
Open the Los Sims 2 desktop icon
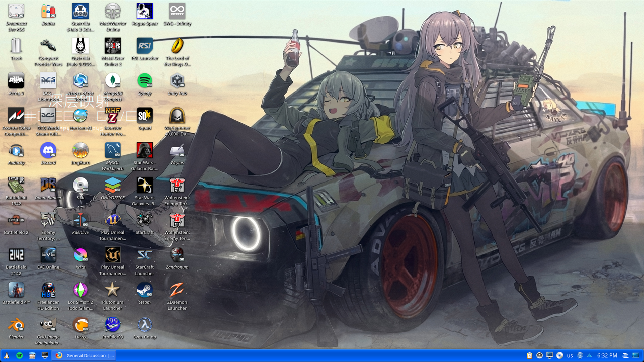(x=80, y=289)
